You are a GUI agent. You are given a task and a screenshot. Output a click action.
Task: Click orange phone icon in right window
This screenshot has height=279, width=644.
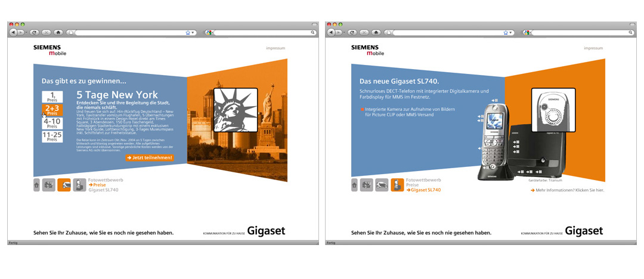(397, 185)
